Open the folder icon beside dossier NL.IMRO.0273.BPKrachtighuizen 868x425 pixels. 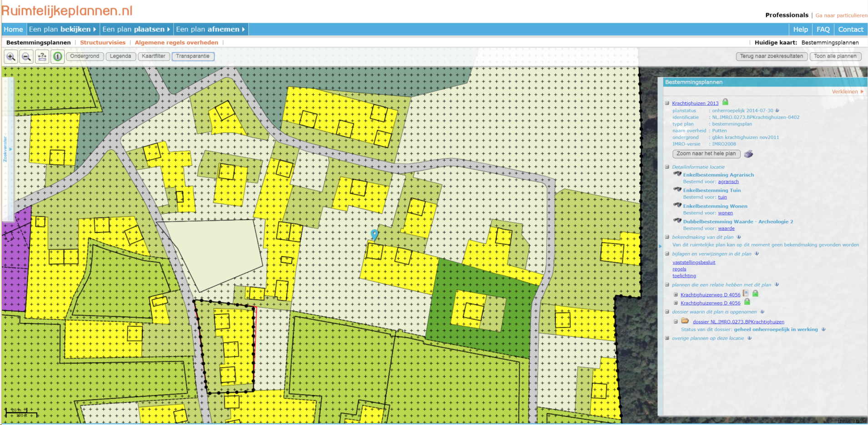click(686, 321)
